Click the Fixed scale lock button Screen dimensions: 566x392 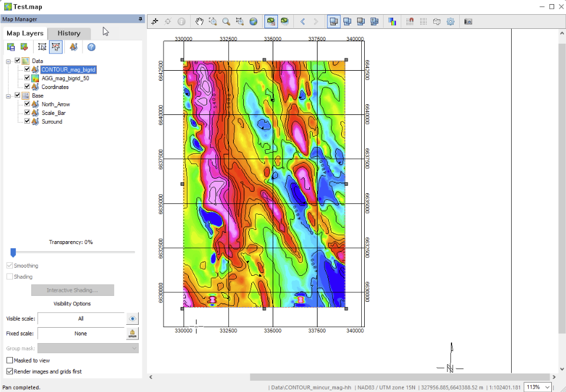tap(132, 334)
